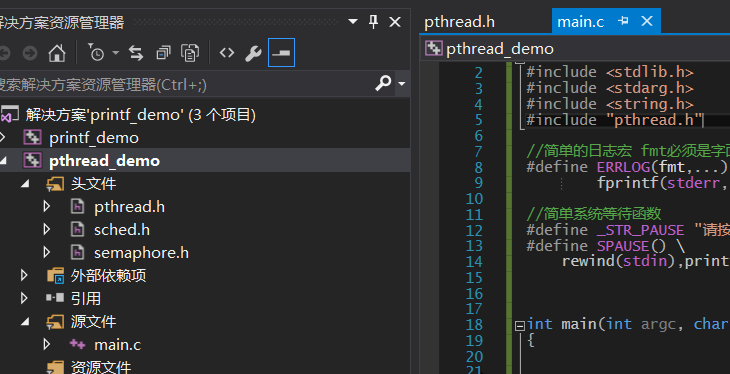Select the main.c editor tab
Viewport: 730px width, 374px height.
coord(581,22)
